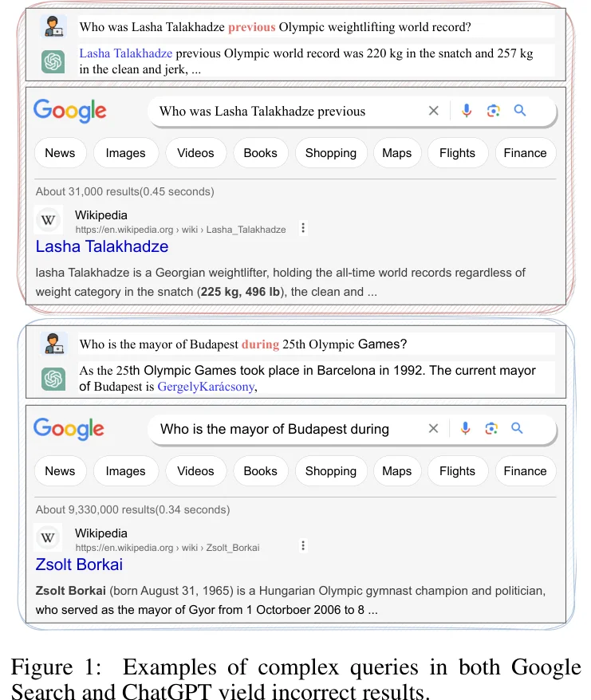
Task: Open the Lasha Talakhadze Wikipedia result link
Action: click(x=102, y=246)
